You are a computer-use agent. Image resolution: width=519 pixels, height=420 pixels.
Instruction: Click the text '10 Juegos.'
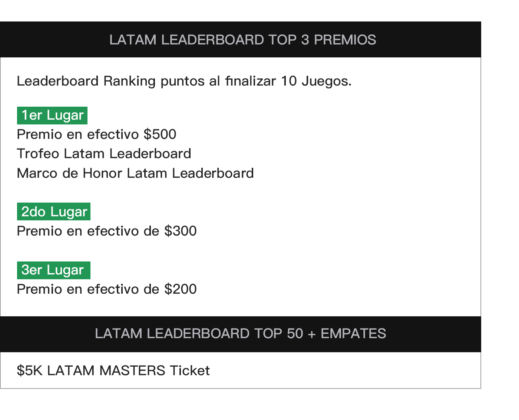coord(316,81)
